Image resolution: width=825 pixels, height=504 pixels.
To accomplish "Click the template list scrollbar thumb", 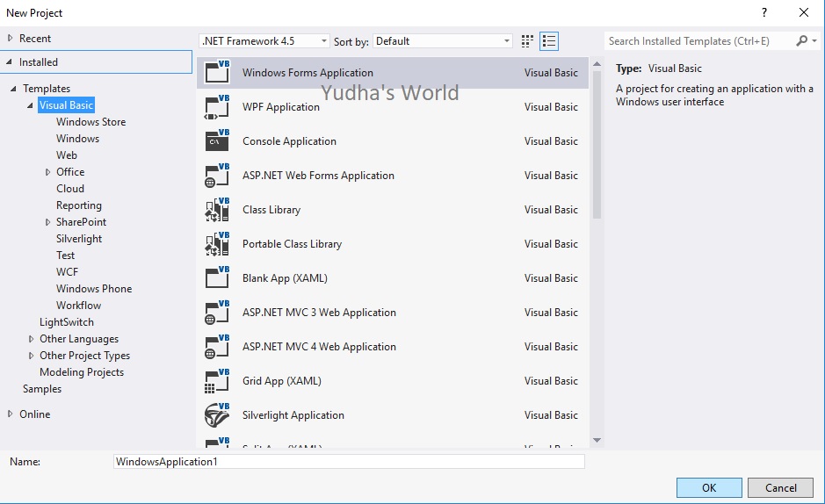I will (x=597, y=145).
